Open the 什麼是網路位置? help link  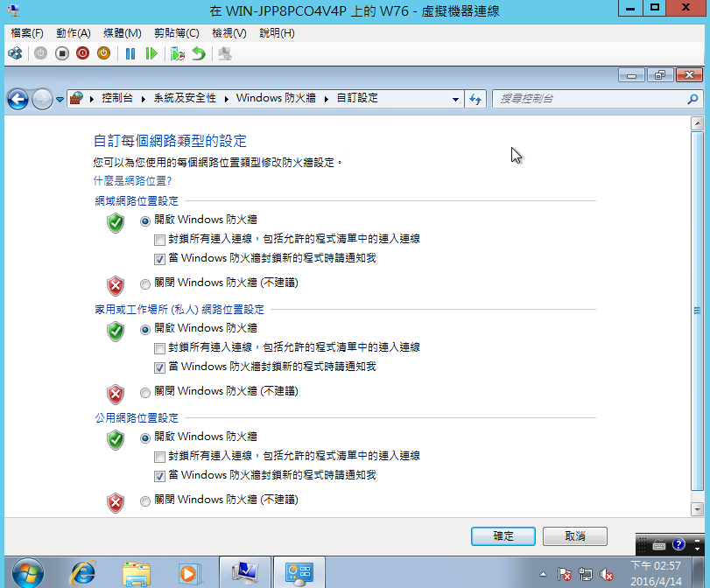click(132, 180)
